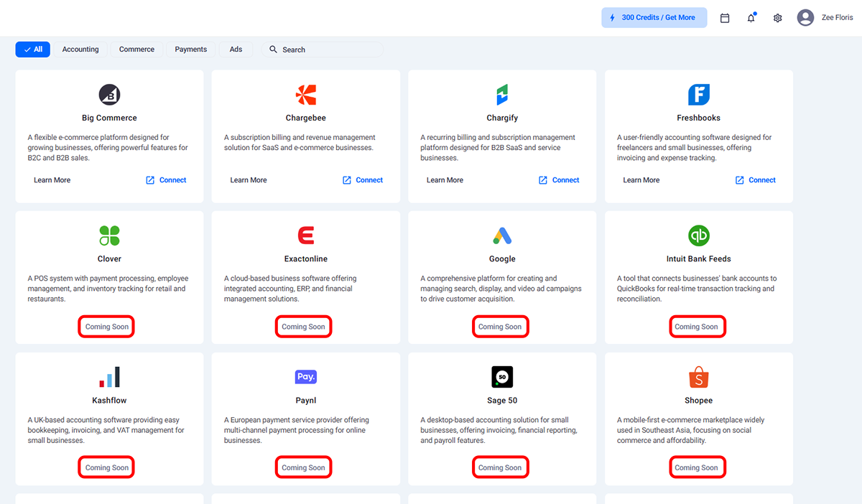862x504 pixels.
Task: Click the Chargebee logo icon
Action: click(x=306, y=95)
